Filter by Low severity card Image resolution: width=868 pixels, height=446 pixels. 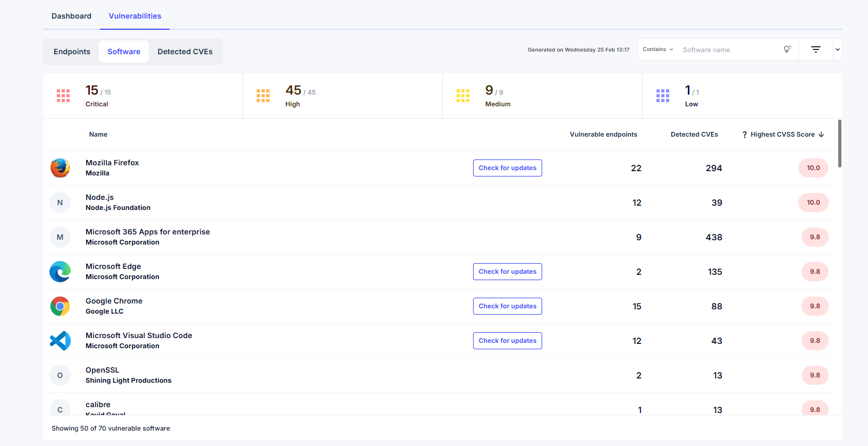pyautogui.click(x=743, y=96)
